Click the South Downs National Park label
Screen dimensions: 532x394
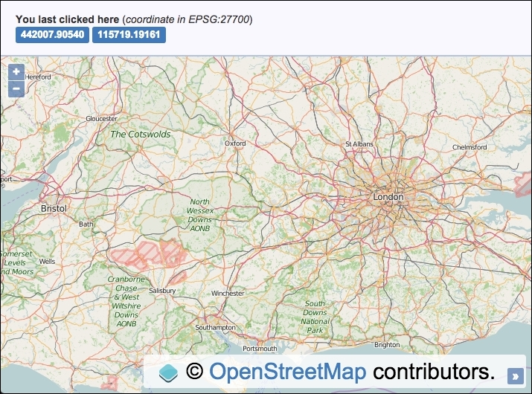pyautogui.click(x=315, y=317)
